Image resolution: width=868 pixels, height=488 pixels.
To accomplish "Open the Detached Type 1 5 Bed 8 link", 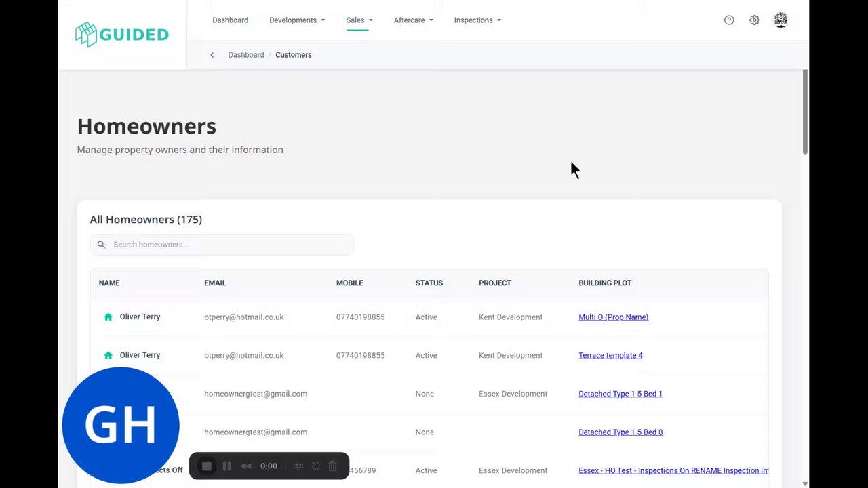I will click(620, 432).
